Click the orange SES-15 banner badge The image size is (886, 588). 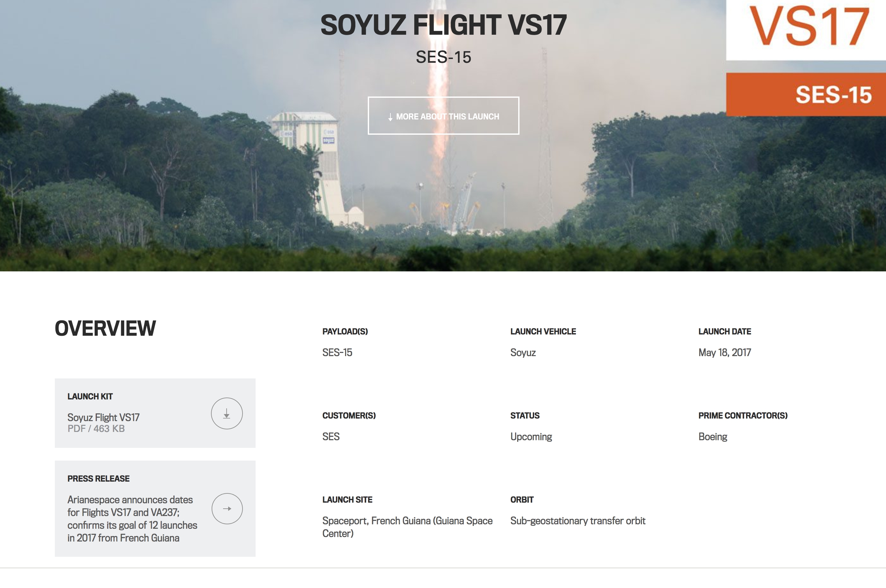pyautogui.click(x=806, y=95)
